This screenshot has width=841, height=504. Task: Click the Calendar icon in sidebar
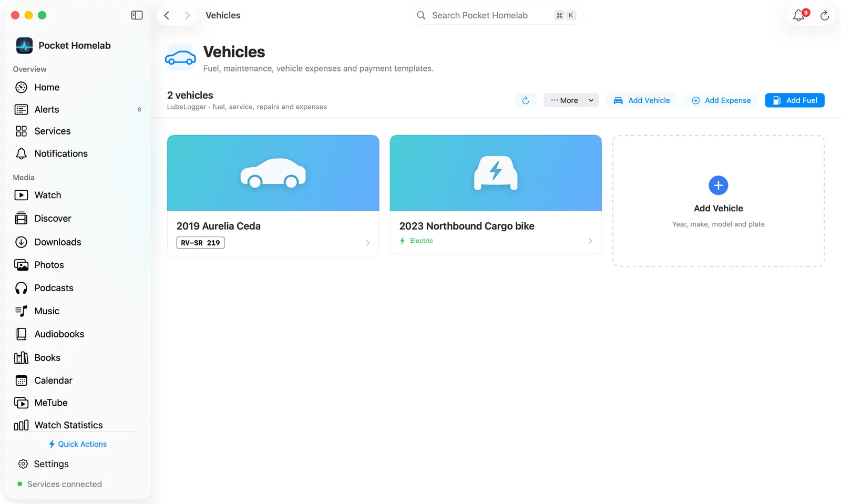pyautogui.click(x=21, y=380)
